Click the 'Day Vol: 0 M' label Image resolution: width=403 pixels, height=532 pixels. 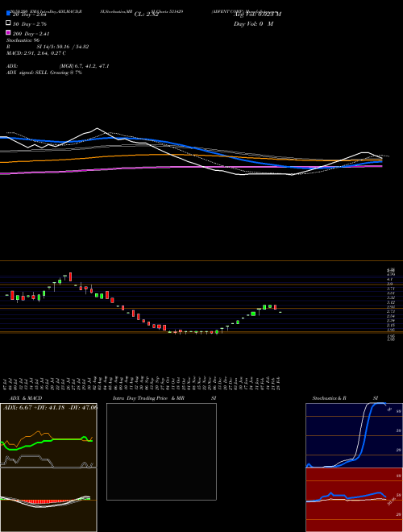[253, 24]
